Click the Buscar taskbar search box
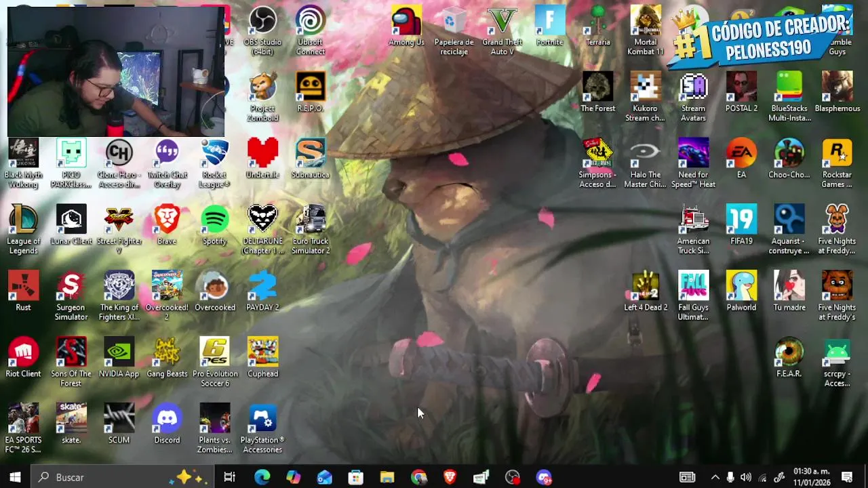 [123, 477]
